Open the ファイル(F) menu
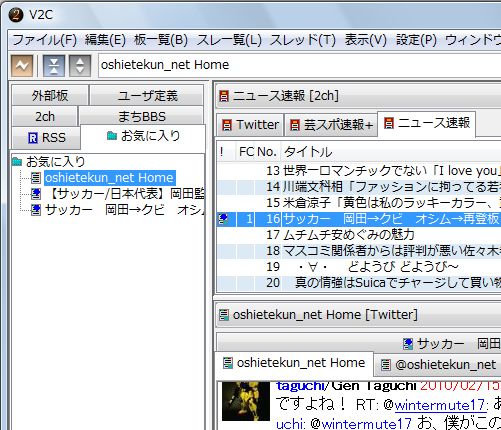Viewport: 501px width, 430px height. tap(44, 40)
